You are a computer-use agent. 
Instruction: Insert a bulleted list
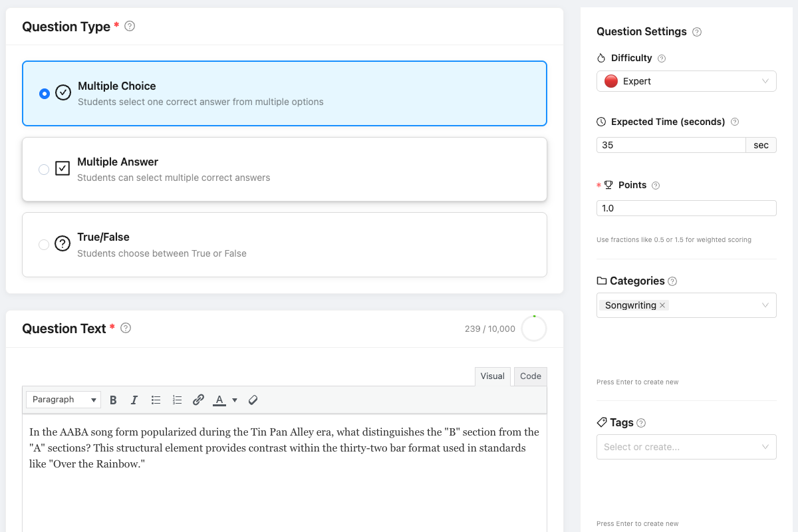(x=156, y=400)
